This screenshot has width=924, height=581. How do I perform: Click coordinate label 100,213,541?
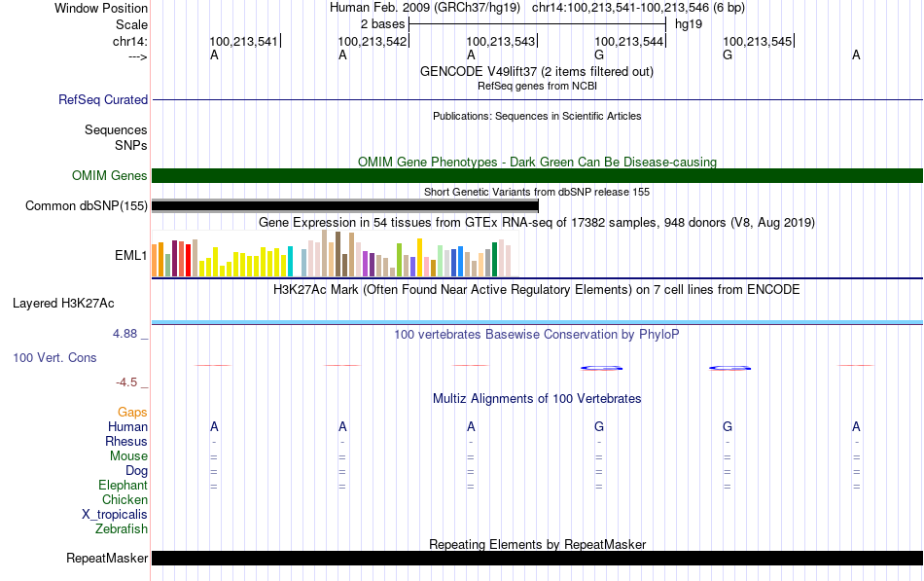[243, 41]
